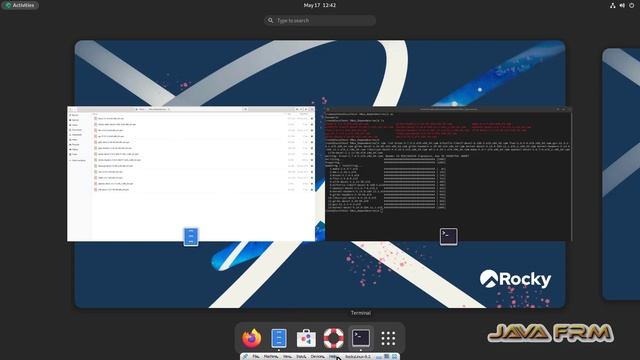Open Files from the dock
The width and height of the screenshot is (640, 360).
coord(279,338)
